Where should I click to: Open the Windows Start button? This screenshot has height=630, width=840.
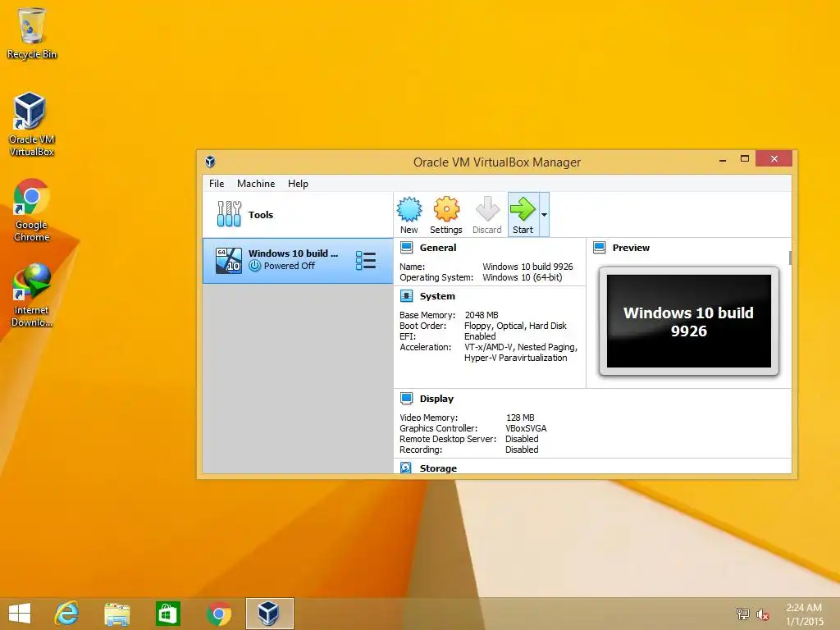[x=20, y=614]
